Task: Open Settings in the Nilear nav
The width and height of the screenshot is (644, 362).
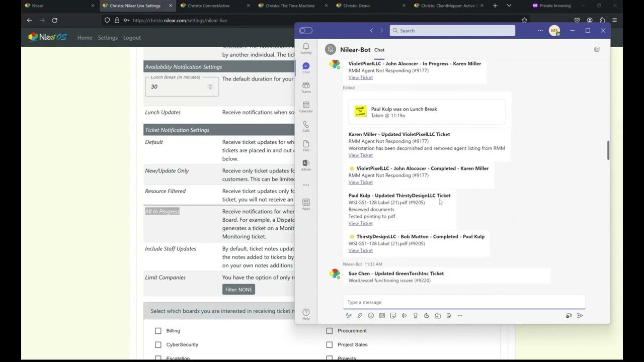Action: [108, 38]
